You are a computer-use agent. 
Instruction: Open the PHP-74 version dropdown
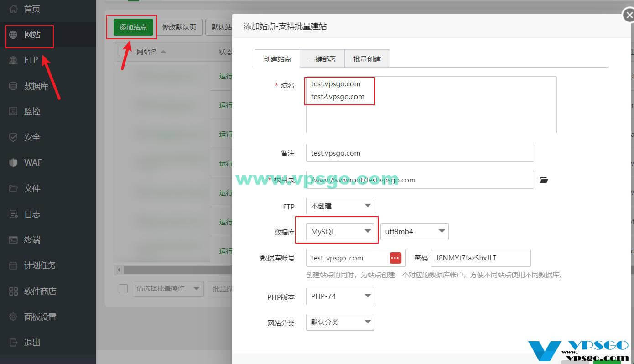pyautogui.click(x=340, y=296)
